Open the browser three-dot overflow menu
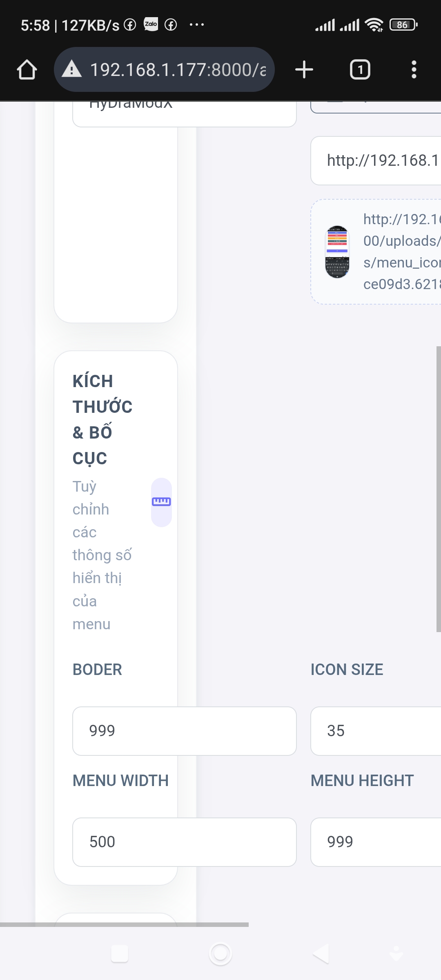Viewport: 441px width, 980px height. point(414,69)
